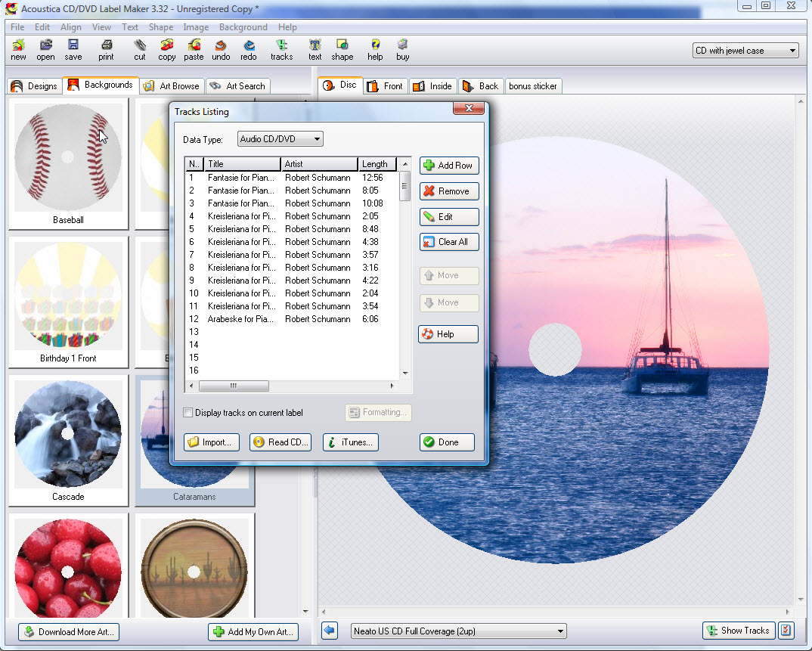Click the copy toolbar icon

pyautogui.click(x=167, y=50)
